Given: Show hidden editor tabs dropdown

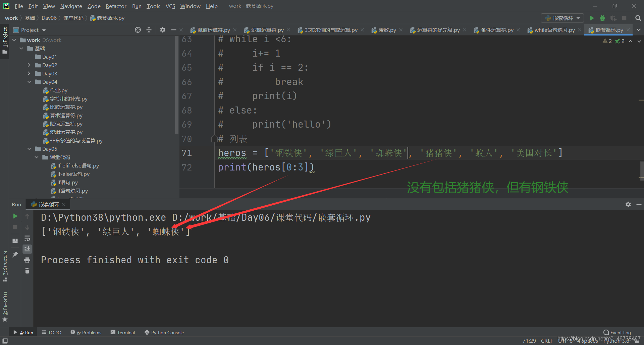Looking at the screenshot, I should coord(639,30).
